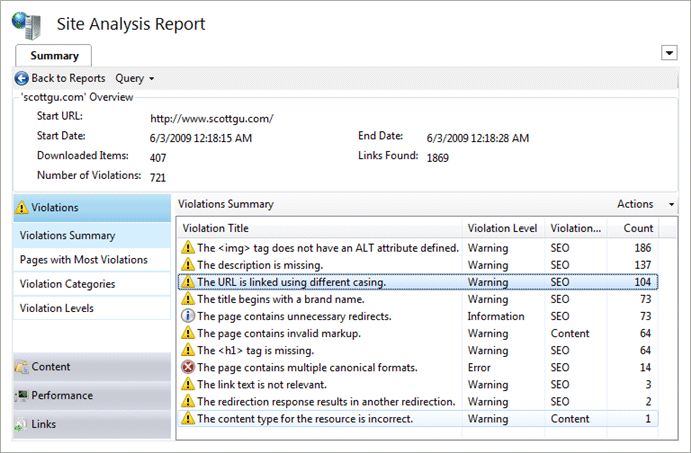Click the Back to Reports arrow icon
The height and width of the screenshot is (453, 691).
21,78
